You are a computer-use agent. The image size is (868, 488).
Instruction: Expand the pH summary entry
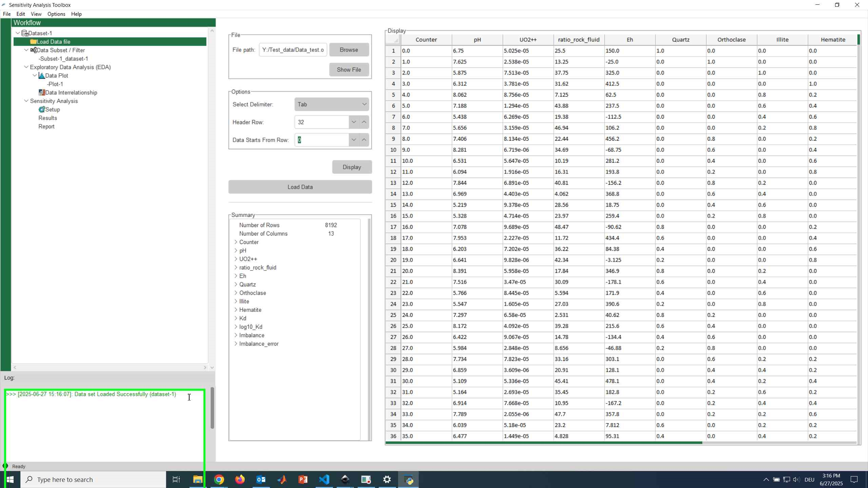click(236, 250)
